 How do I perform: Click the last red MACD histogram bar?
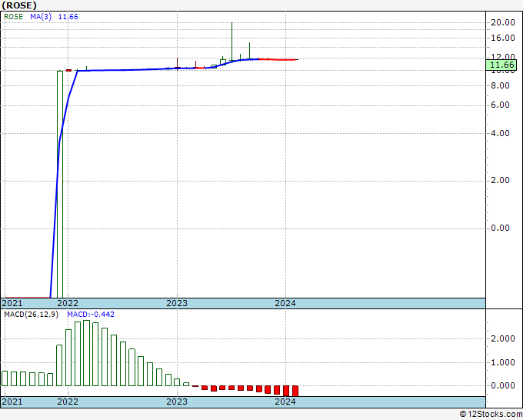[295, 391]
